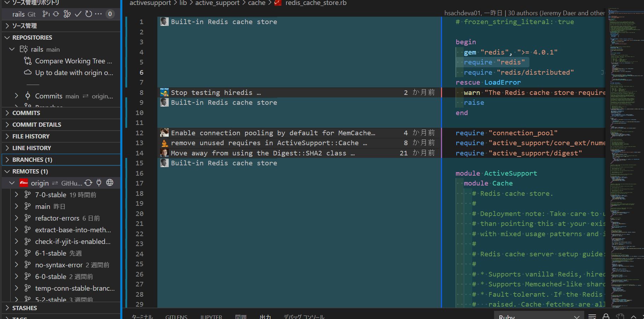Collapse the rails main repository node
Image resolution: width=644 pixels, height=319 pixels.
pos(12,49)
